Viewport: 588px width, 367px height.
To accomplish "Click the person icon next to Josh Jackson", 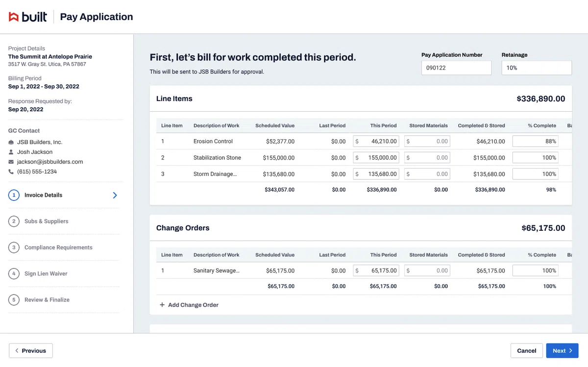I will point(11,152).
